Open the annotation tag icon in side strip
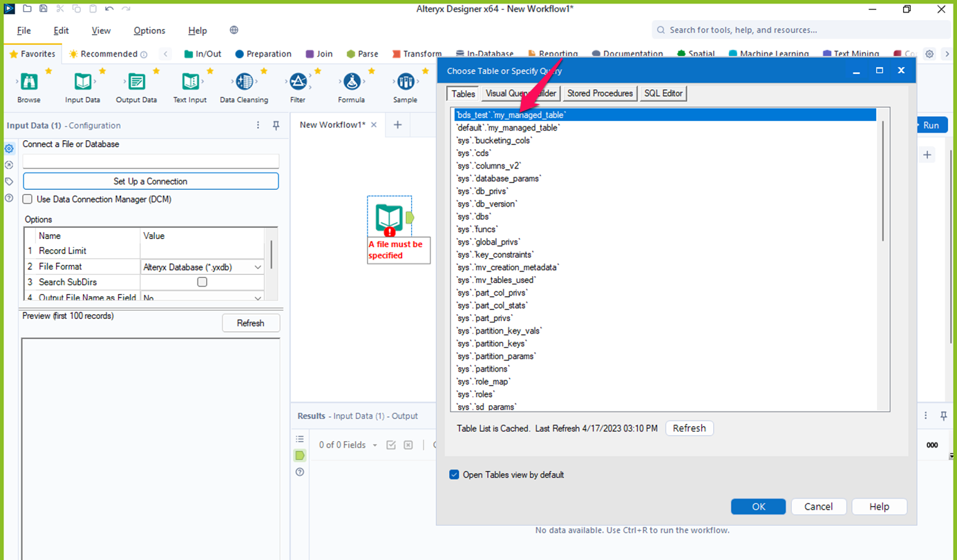This screenshot has height=560, width=957. (9, 182)
